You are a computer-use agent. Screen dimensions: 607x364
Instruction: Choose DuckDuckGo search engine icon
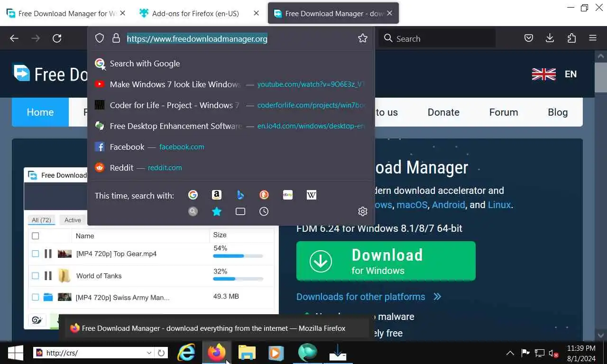[x=264, y=195]
